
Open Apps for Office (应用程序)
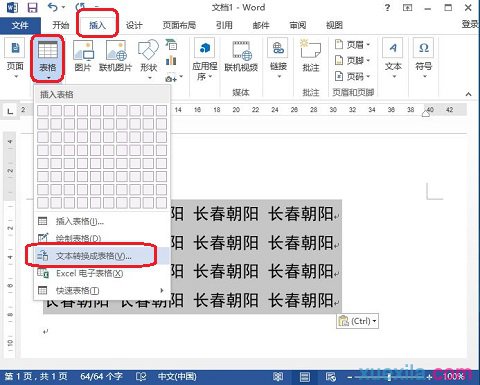204,60
